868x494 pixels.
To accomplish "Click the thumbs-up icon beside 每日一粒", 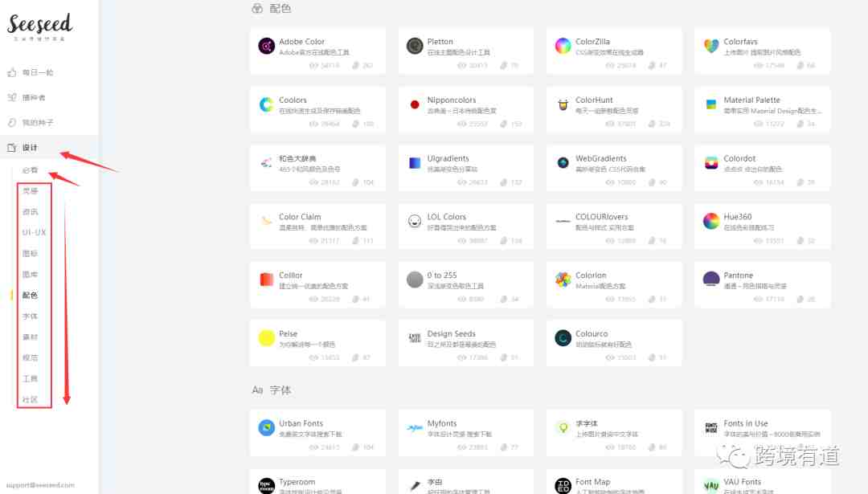I will [11, 72].
